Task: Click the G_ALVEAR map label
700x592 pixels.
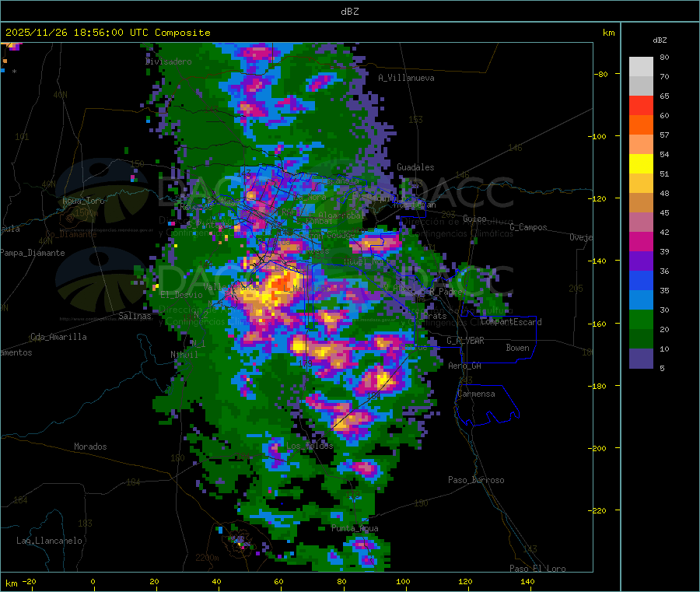Action: (465, 341)
